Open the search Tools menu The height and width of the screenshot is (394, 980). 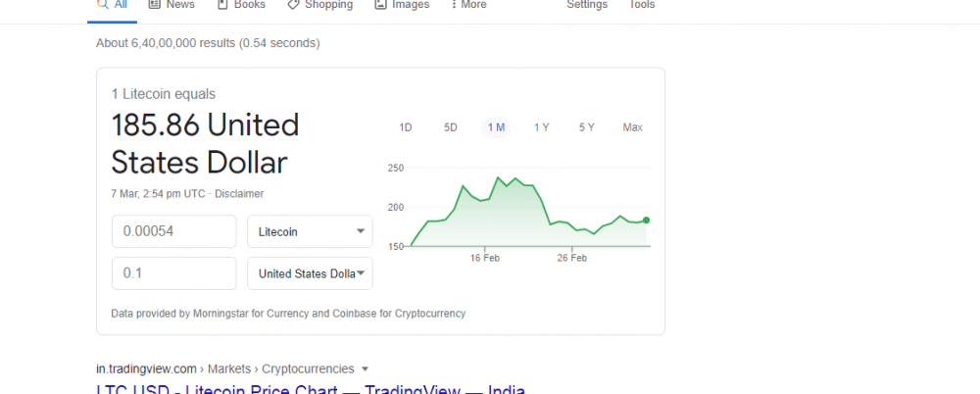(642, 5)
